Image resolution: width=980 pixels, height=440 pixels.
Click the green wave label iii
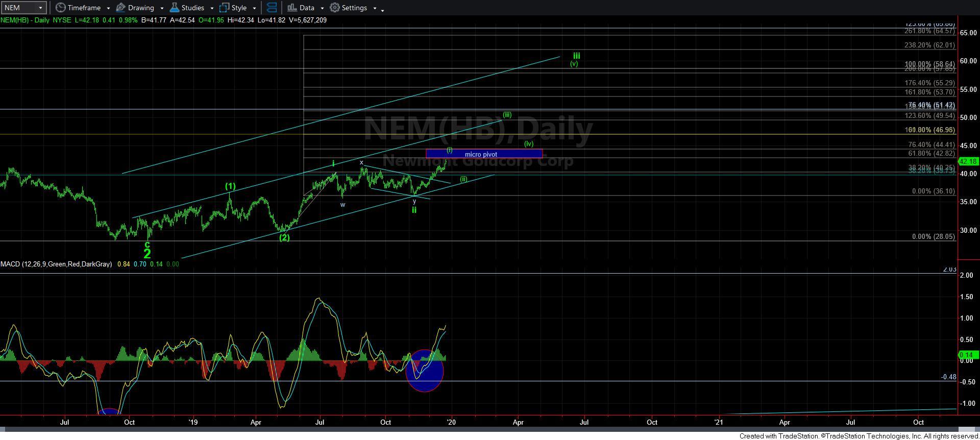pos(576,56)
